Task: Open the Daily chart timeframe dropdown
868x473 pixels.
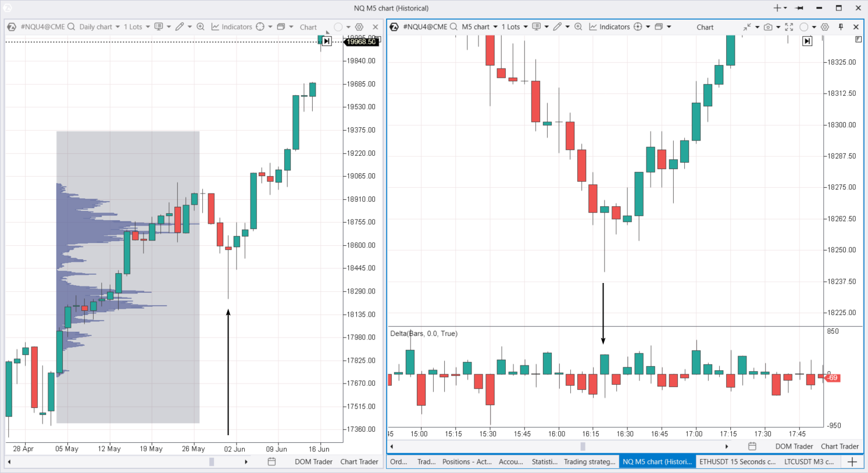Action: 99,27
